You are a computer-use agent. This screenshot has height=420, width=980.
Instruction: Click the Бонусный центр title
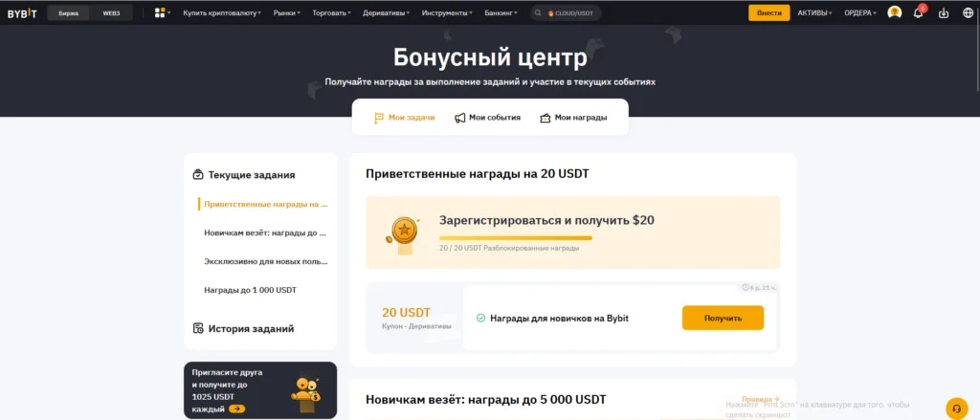[x=490, y=57]
